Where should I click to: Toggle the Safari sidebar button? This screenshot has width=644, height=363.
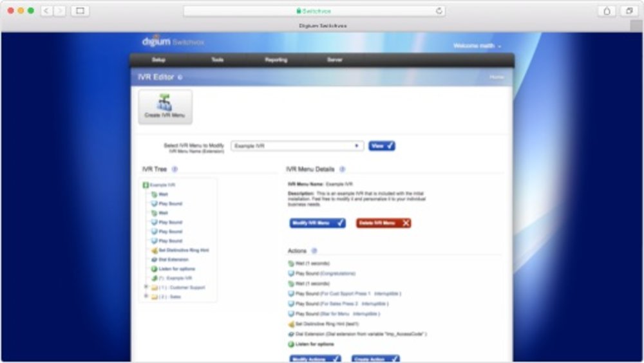click(80, 11)
